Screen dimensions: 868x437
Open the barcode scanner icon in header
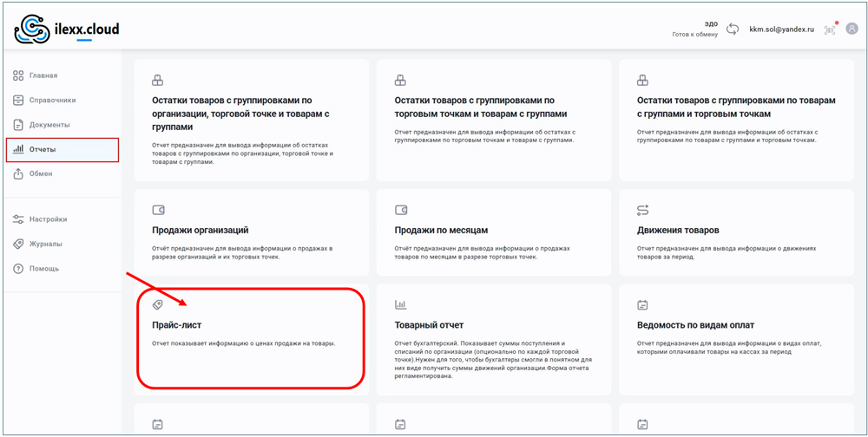click(x=830, y=29)
